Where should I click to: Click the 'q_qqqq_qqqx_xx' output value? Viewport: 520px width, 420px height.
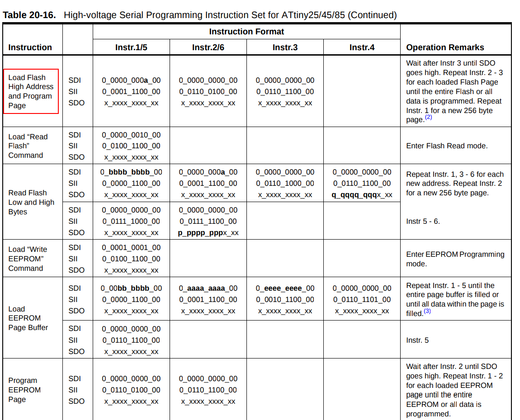[362, 195]
